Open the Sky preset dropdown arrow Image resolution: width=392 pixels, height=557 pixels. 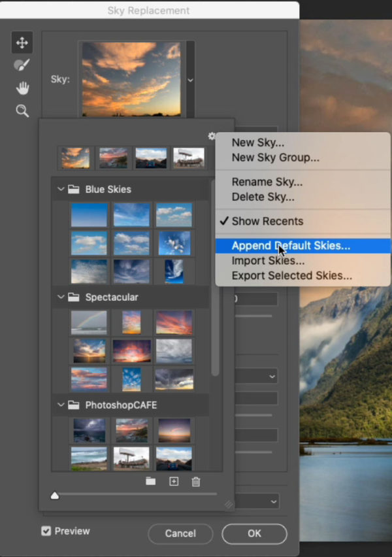[190, 80]
